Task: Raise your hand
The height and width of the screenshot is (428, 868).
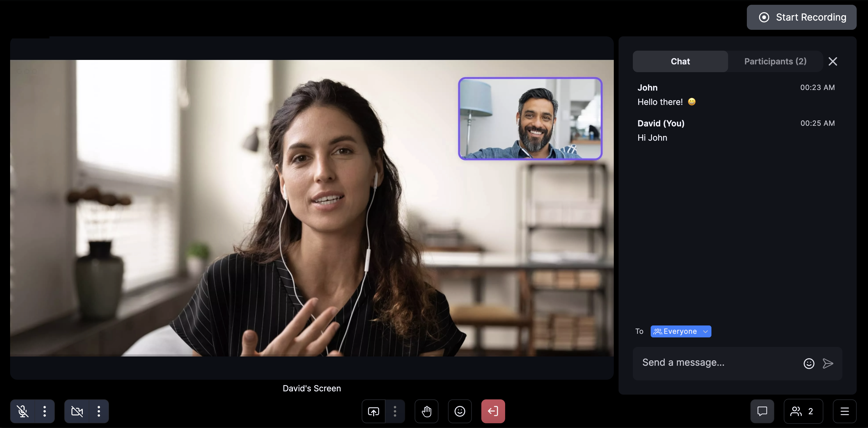Action: click(x=426, y=411)
